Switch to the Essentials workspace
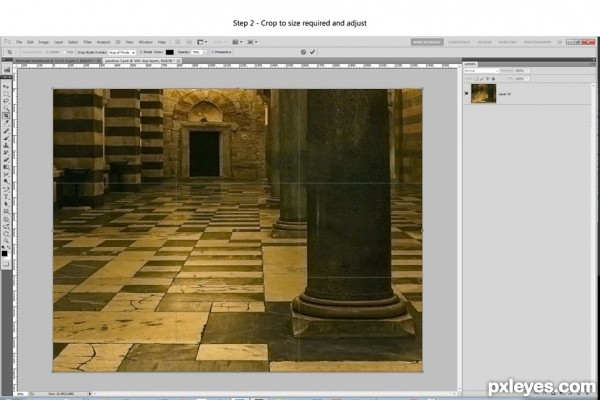 459,42
